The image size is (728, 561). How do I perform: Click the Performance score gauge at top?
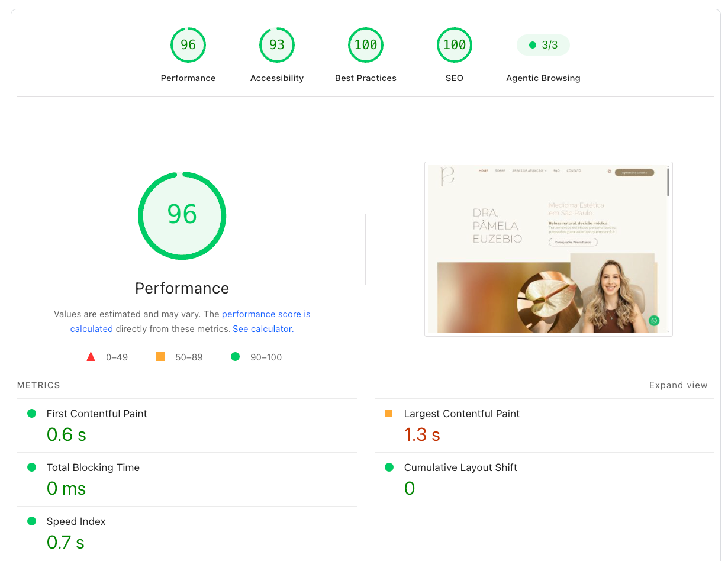click(x=188, y=45)
